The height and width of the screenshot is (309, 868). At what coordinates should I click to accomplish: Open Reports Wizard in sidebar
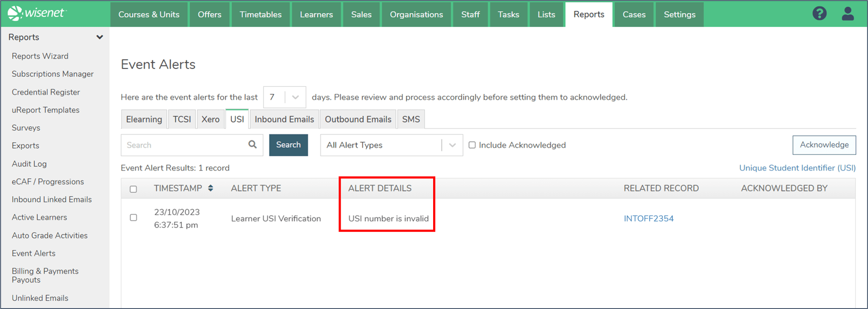click(40, 56)
